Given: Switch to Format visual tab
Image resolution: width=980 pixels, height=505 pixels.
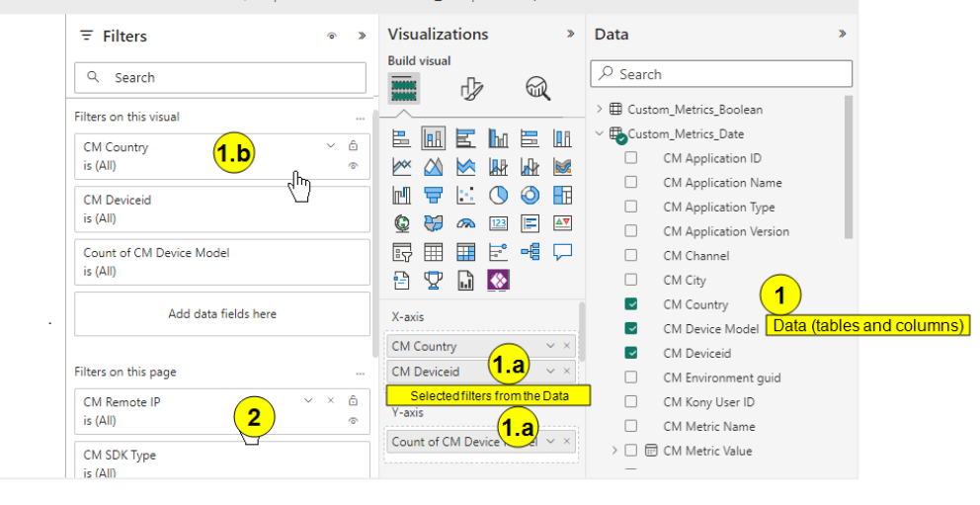Looking at the screenshot, I should point(472,89).
